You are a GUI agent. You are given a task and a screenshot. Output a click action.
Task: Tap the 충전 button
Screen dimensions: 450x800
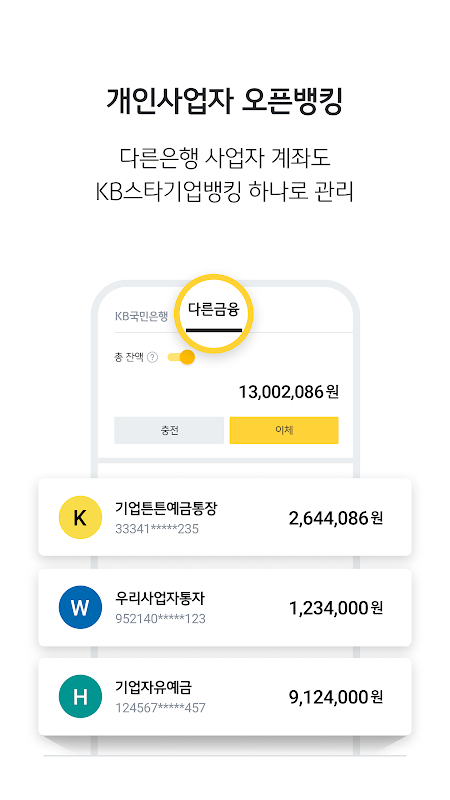169,431
